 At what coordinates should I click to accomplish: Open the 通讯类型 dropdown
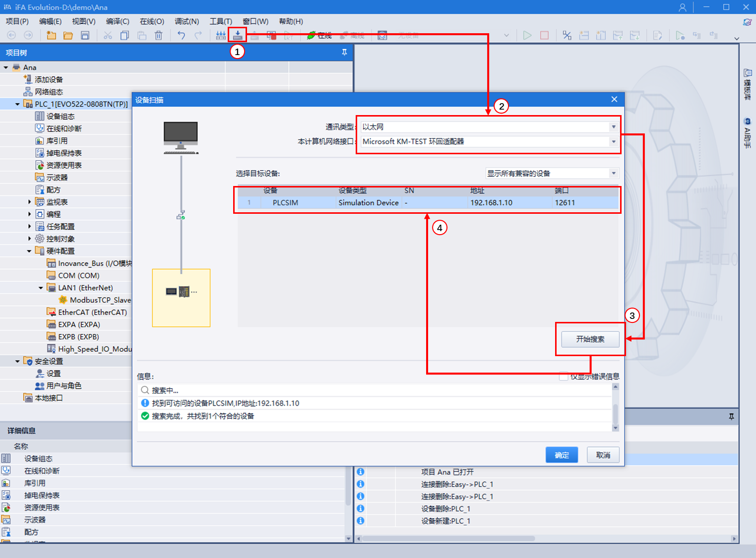(x=614, y=127)
